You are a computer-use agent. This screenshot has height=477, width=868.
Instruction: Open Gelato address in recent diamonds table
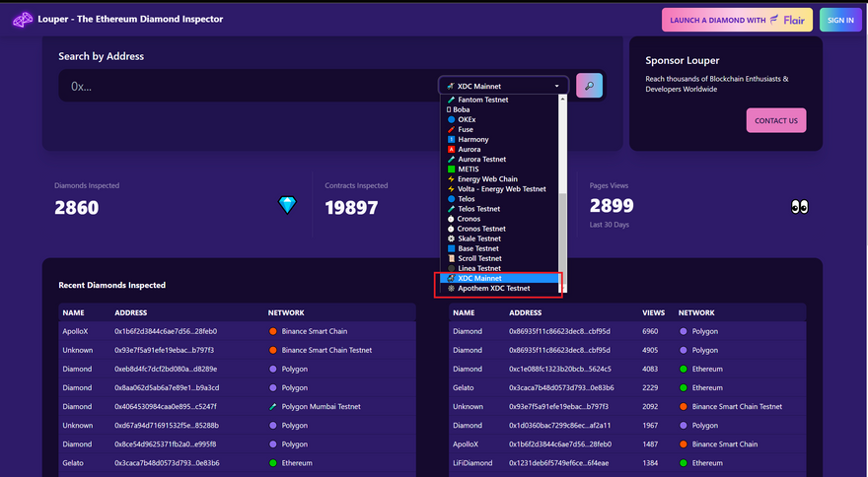166,462
